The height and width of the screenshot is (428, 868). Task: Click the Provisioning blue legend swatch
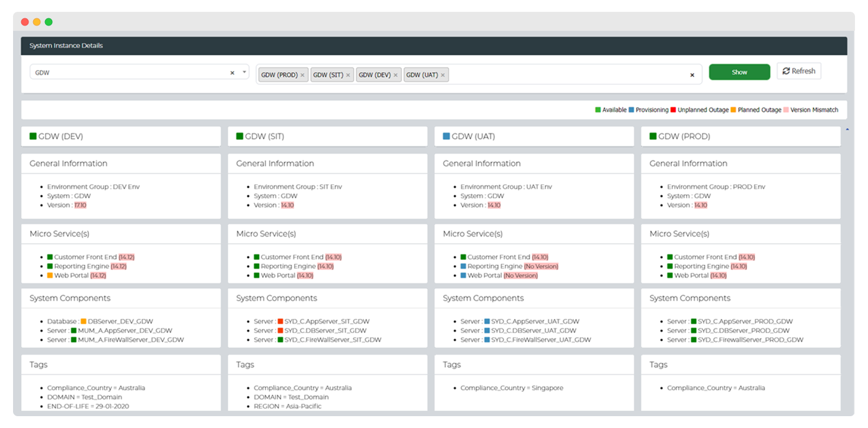tap(631, 110)
